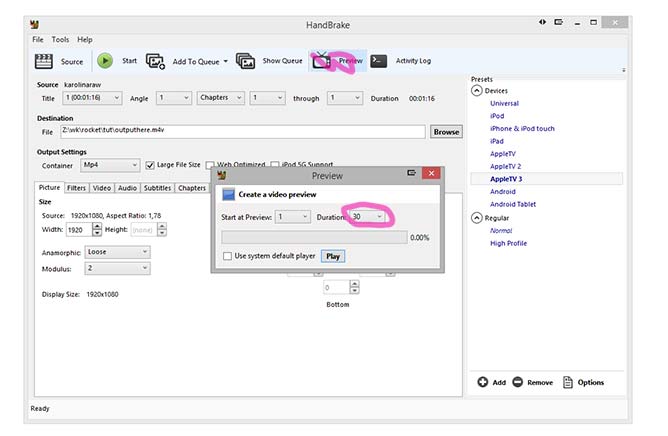Click Play in the Preview dialog
Viewport: 668px width, 436px height.
pos(333,256)
